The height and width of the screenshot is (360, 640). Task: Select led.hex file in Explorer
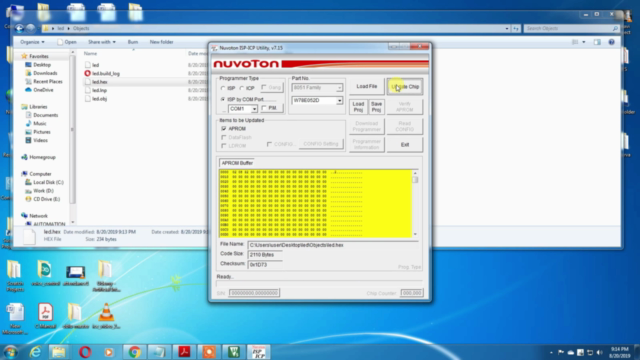coord(100,82)
